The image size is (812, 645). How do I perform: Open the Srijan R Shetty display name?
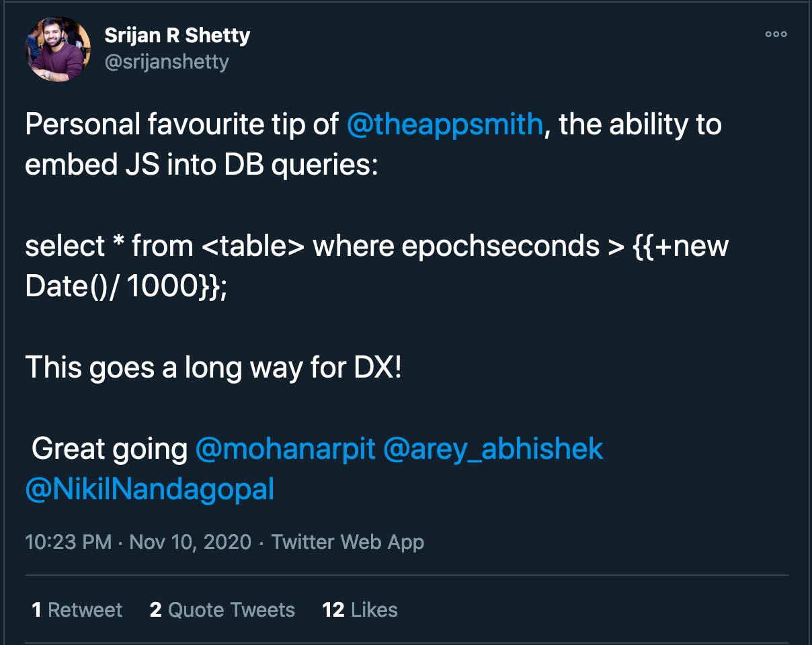177,36
